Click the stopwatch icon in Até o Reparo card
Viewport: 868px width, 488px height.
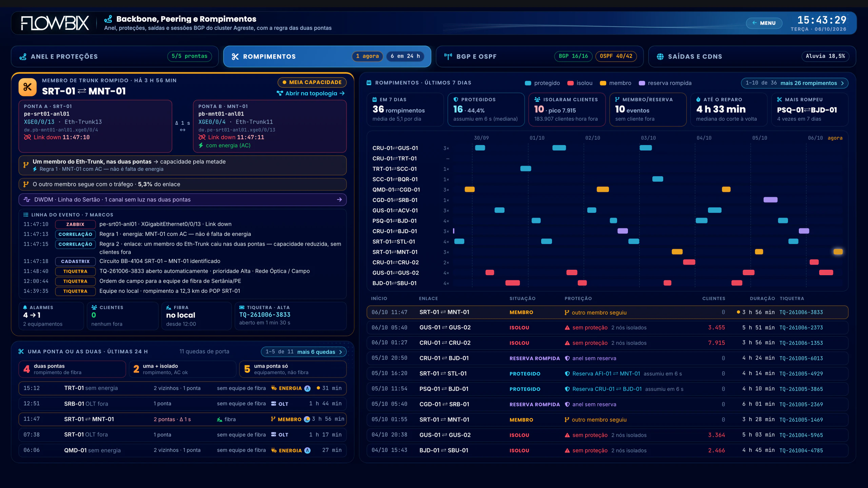[698, 100]
